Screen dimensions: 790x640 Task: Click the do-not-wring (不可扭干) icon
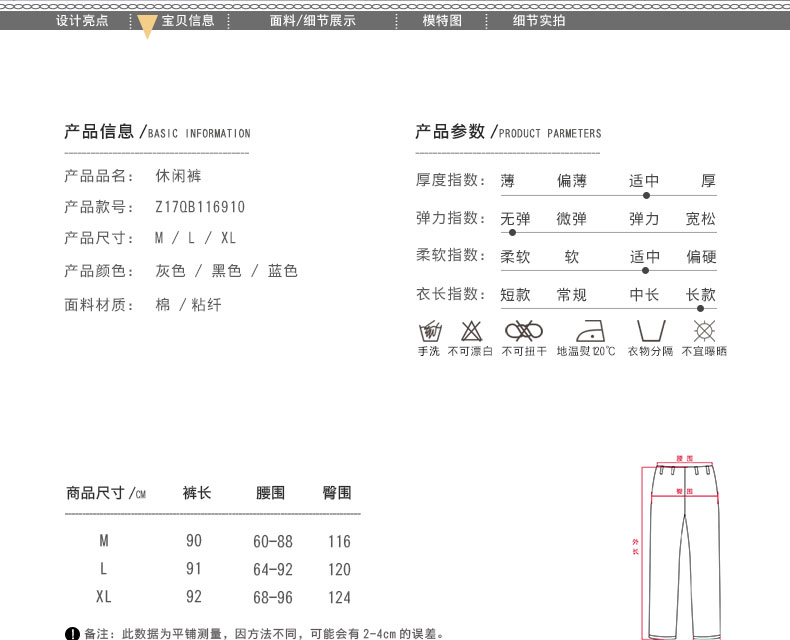click(524, 331)
